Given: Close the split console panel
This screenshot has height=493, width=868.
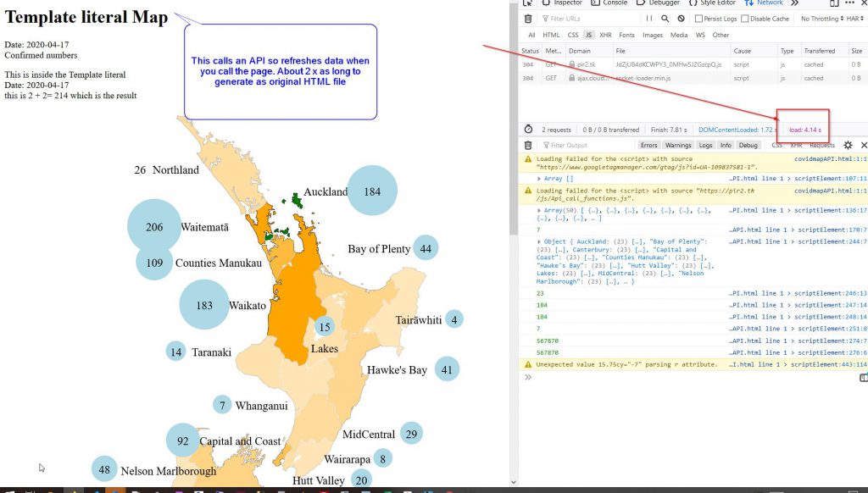Looking at the screenshot, I should [x=863, y=146].
